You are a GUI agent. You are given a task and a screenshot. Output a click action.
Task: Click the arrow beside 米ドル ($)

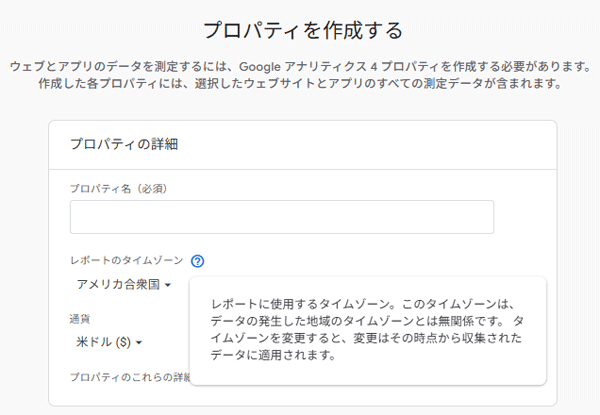point(139,343)
